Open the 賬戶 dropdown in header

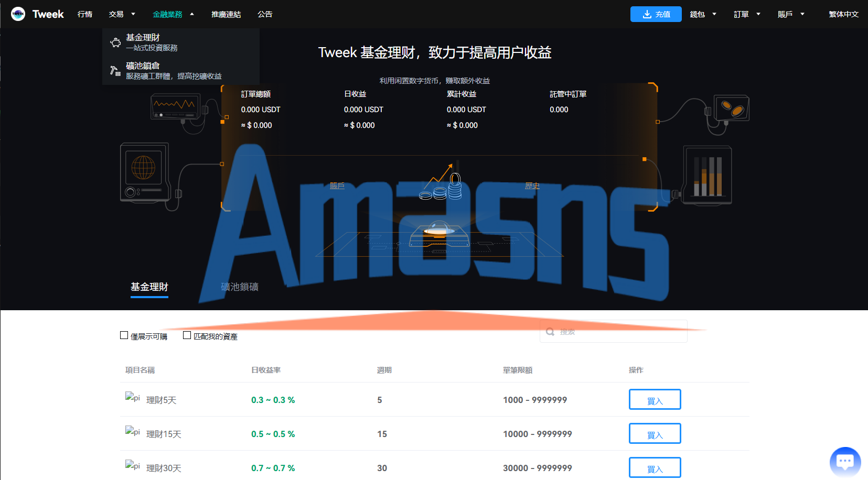tap(791, 14)
